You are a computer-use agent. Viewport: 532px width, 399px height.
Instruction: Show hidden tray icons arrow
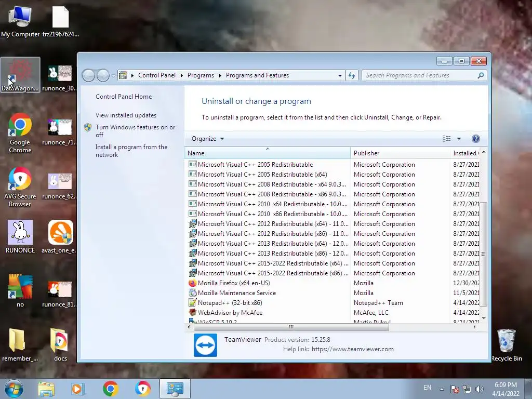pos(442,389)
